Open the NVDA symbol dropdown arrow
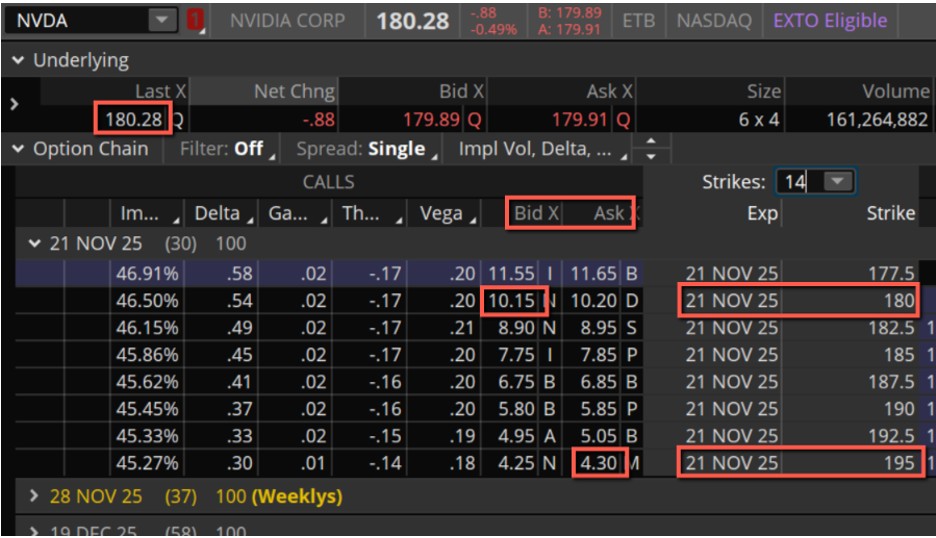Image resolution: width=936 pixels, height=538 pixels. pos(161,21)
